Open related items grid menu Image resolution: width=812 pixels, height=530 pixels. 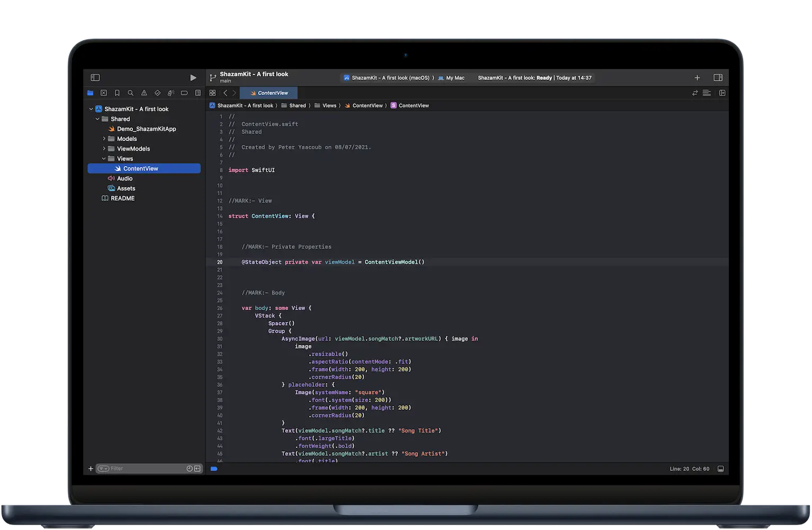(212, 93)
